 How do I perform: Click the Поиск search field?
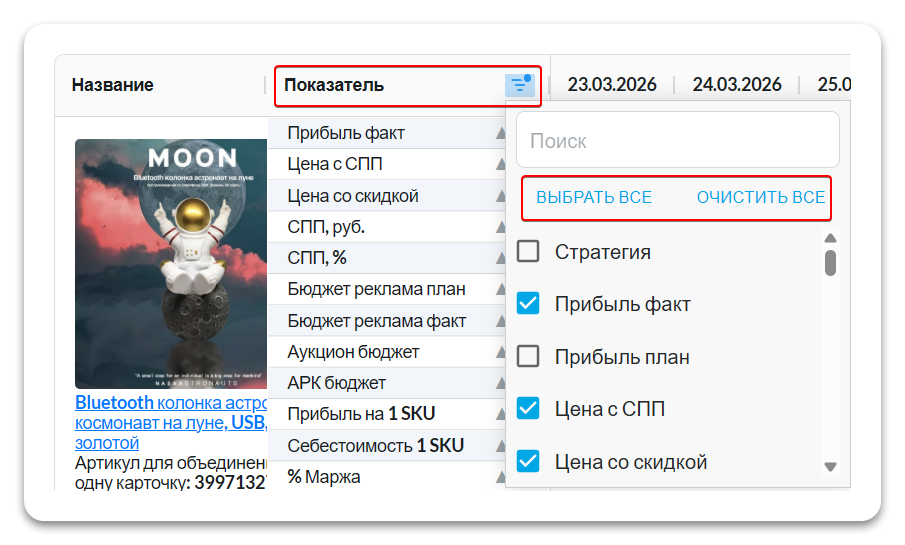[x=677, y=140]
